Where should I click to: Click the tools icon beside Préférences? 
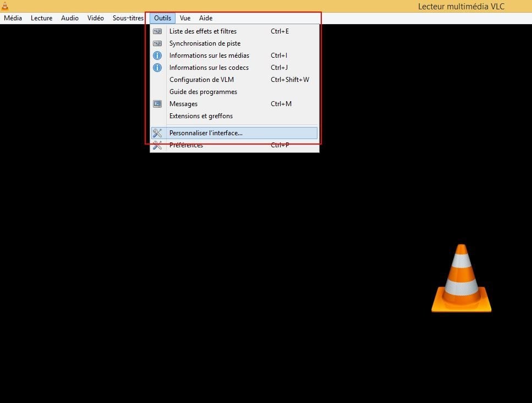point(157,145)
